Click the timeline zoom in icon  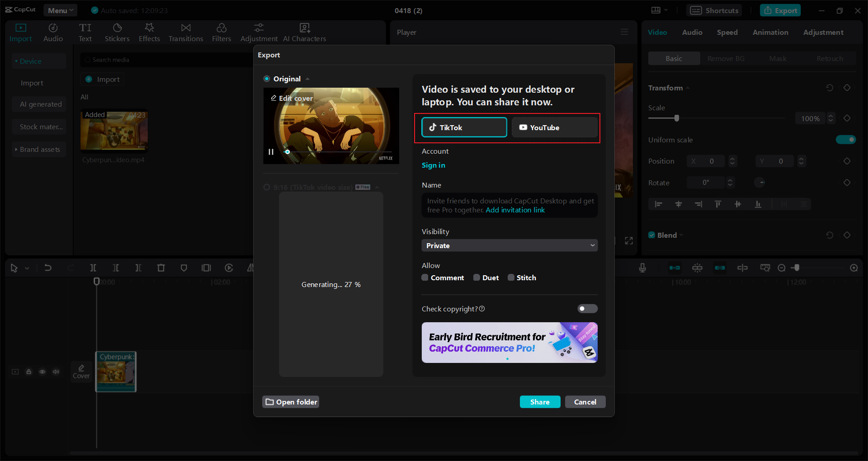pyautogui.click(x=854, y=268)
